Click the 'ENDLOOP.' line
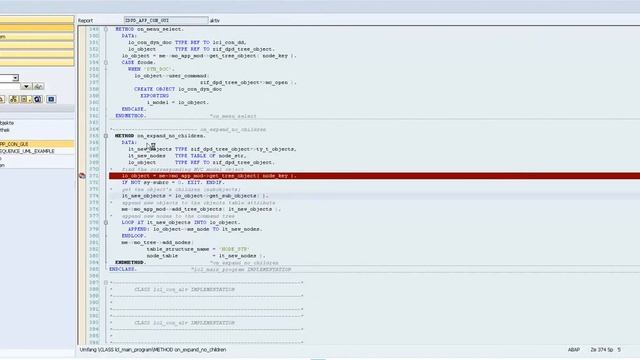The width and height of the screenshot is (640, 360). pyautogui.click(x=134, y=236)
